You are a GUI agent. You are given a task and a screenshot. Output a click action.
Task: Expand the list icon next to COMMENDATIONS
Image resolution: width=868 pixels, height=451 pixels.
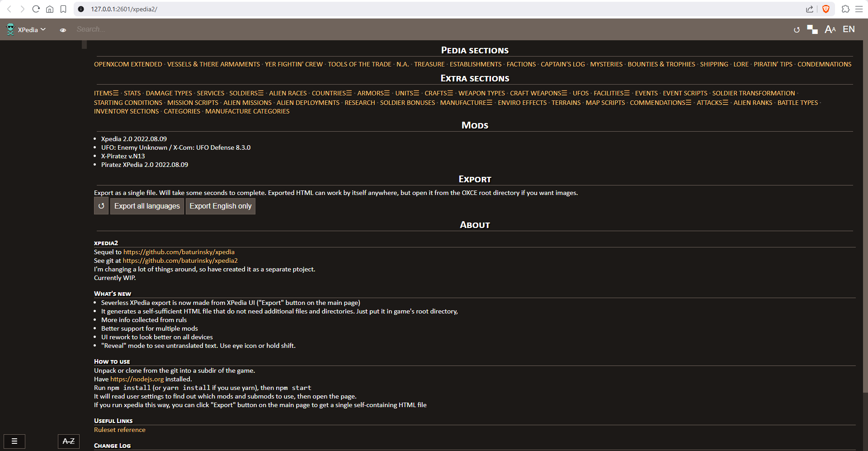pos(689,103)
